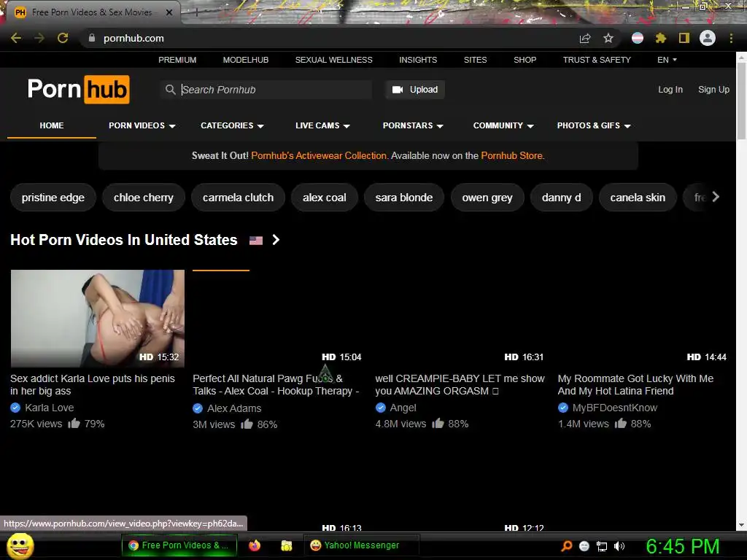Click the US flag icon beside heading

pos(256,241)
